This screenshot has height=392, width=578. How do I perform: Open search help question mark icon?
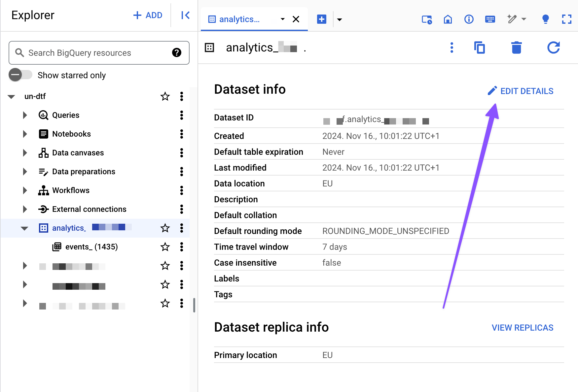coord(177,52)
